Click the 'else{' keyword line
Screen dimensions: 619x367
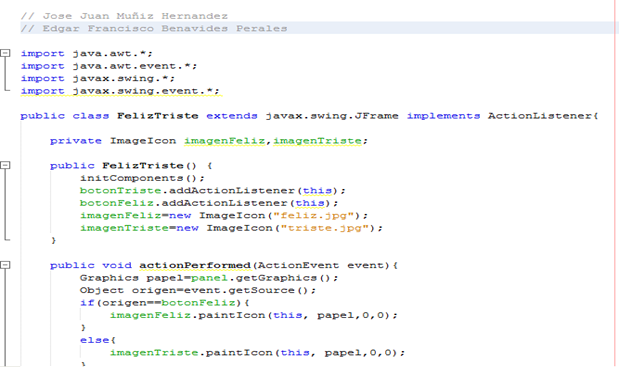tap(98, 340)
